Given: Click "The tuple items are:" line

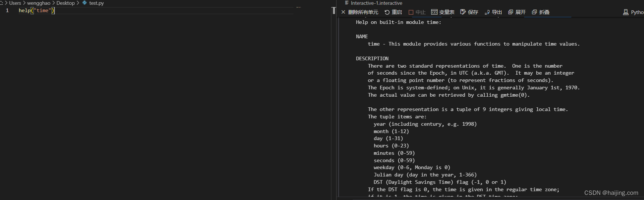Looking at the screenshot, I should [x=397, y=117].
